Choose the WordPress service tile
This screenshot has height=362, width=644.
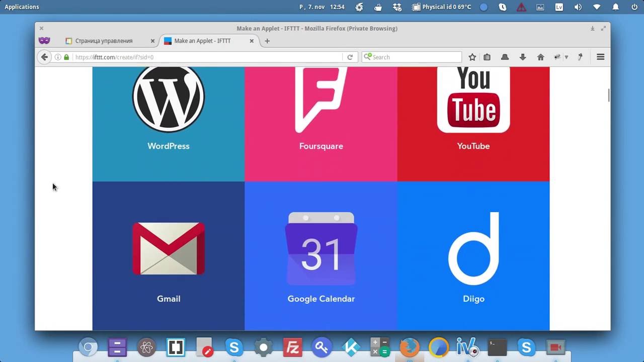pyautogui.click(x=169, y=124)
